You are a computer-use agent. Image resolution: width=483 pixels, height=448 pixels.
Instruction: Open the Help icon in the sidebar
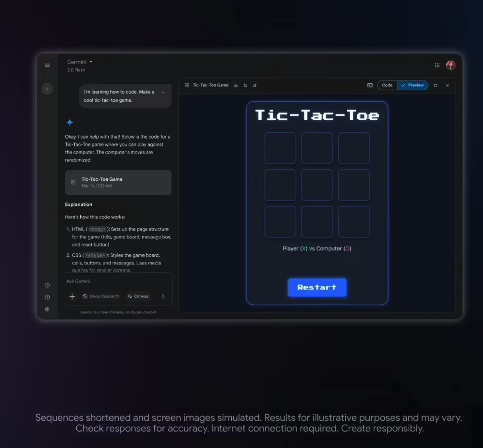click(47, 285)
